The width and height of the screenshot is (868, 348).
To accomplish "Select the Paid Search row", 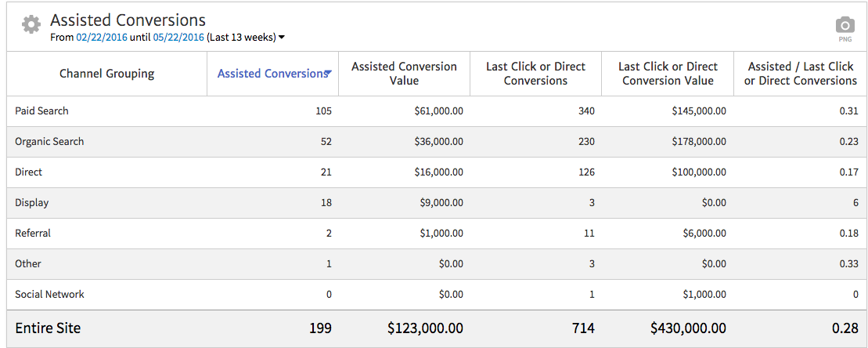I will pos(41,111).
